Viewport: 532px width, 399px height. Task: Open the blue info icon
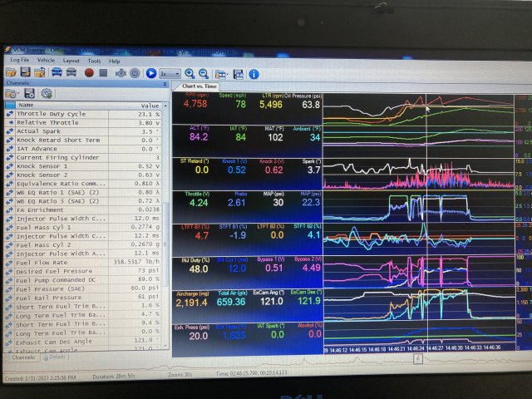[x=254, y=74]
